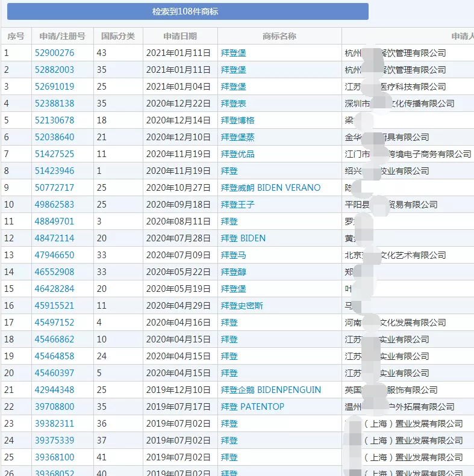This screenshot has width=474, height=476.
Task: Click trademark name 拜登 PATENTOP
Action: (252, 407)
